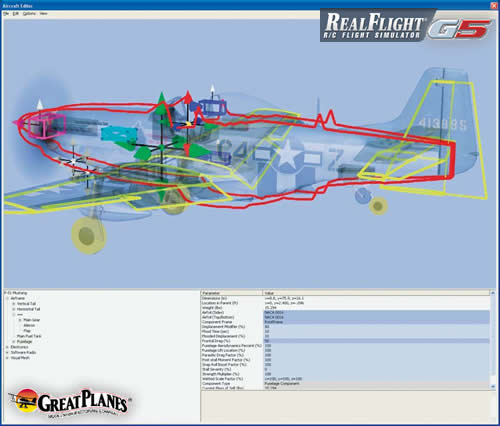Open the File menu
Viewport: 500px width, 426px height.
point(6,14)
